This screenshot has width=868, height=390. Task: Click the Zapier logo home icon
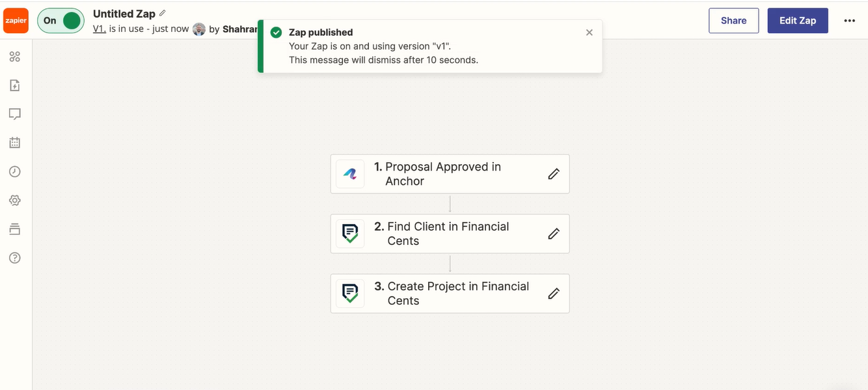(16, 20)
